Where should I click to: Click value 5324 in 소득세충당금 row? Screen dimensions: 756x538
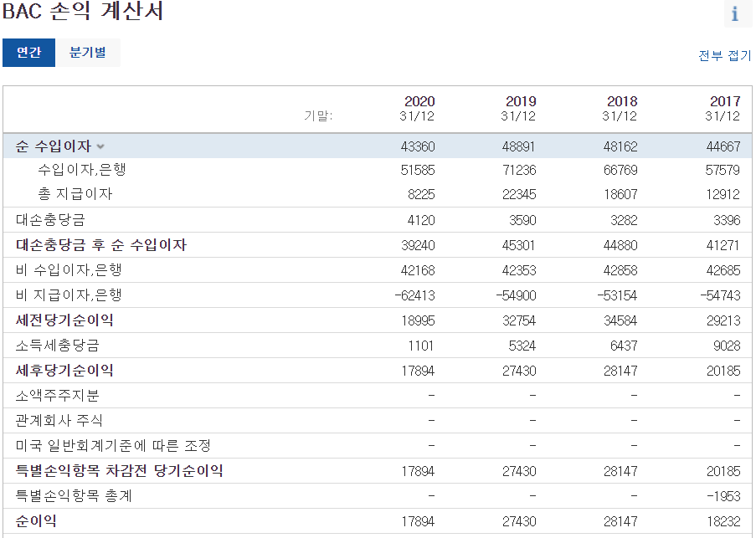pos(522,346)
